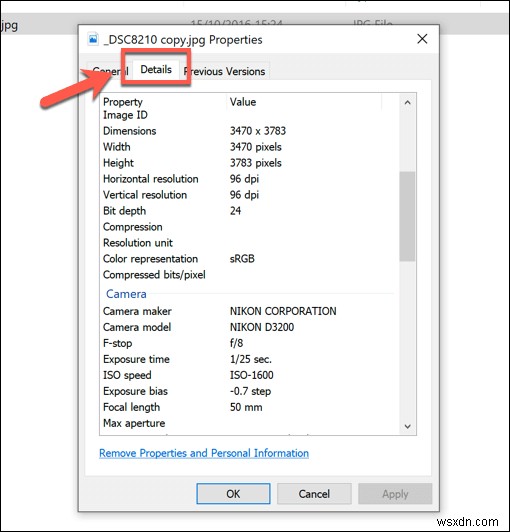Screen dimensions: 510x532
Task: Select the Dimensions value 3470 x 3783
Action: click(258, 131)
